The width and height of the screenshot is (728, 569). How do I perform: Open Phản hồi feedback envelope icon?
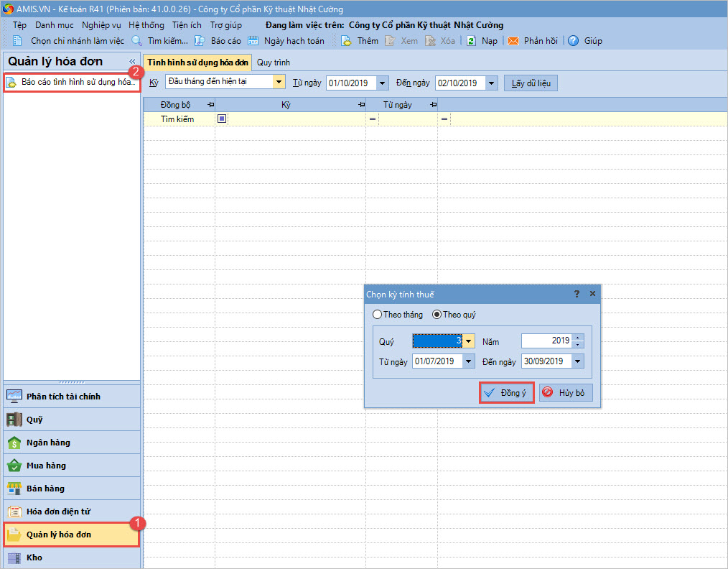click(x=513, y=41)
